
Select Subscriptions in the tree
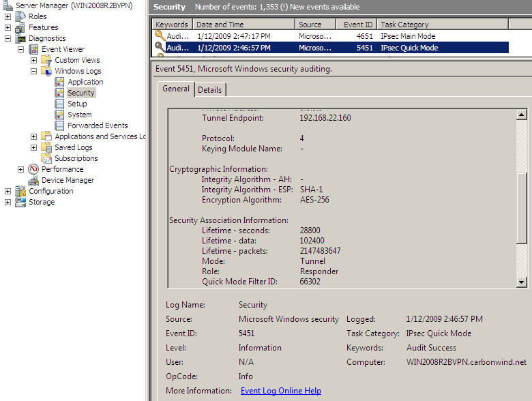coord(76,158)
